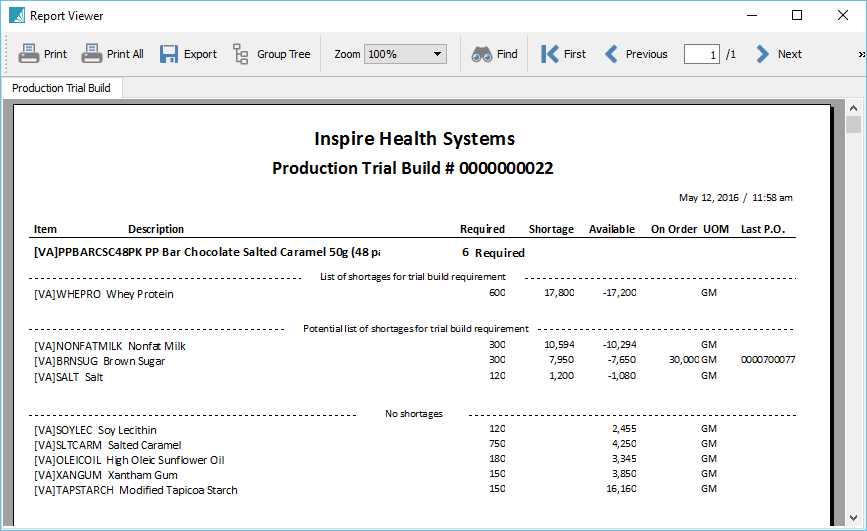Jump to First page icon
The height and width of the screenshot is (531, 867).
[549, 54]
